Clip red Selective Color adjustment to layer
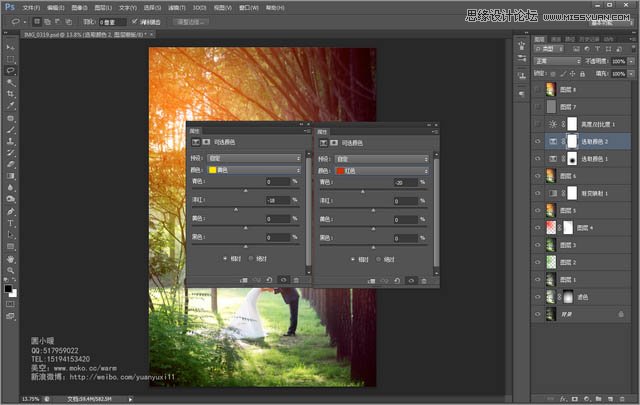Screen dimensions: 640x405 point(371,281)
